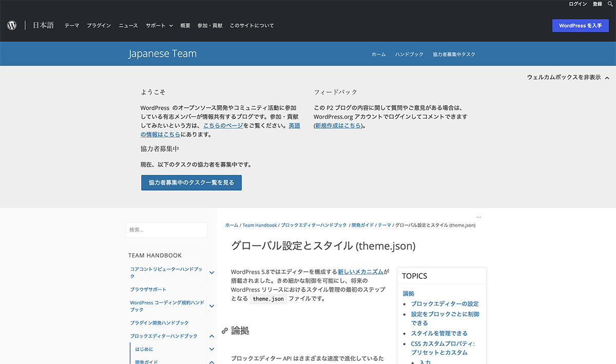Image resolution: width=616 pixels, height=364 pixels.
Task: Open the テーマ menu item
Action: coord(71,26)
